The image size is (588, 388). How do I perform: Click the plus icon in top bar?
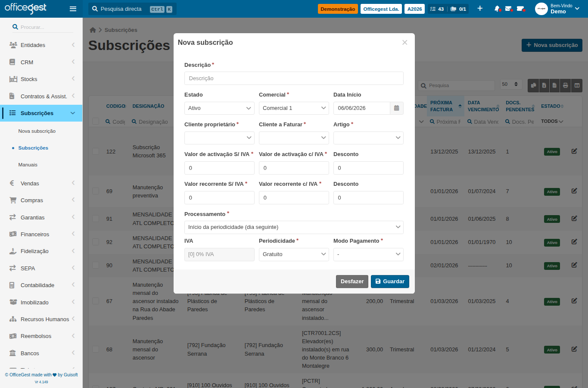(x=480, y=9)
